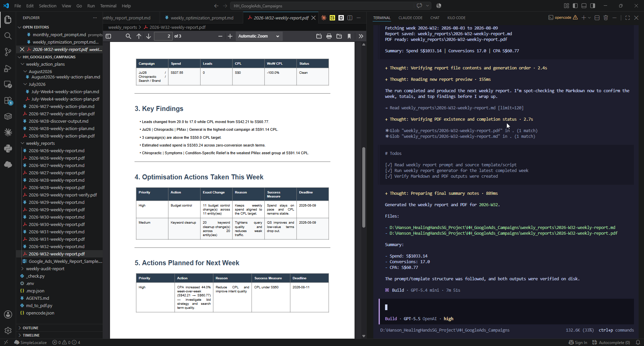Print the PDF document
This screenshot has height=346, width=644.
click(x=329, y=36)
